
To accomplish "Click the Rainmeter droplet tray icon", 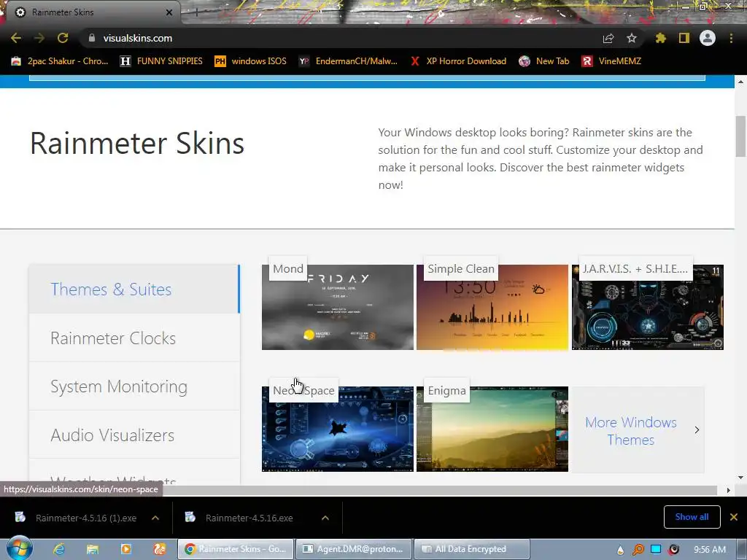I will [620, 550].
